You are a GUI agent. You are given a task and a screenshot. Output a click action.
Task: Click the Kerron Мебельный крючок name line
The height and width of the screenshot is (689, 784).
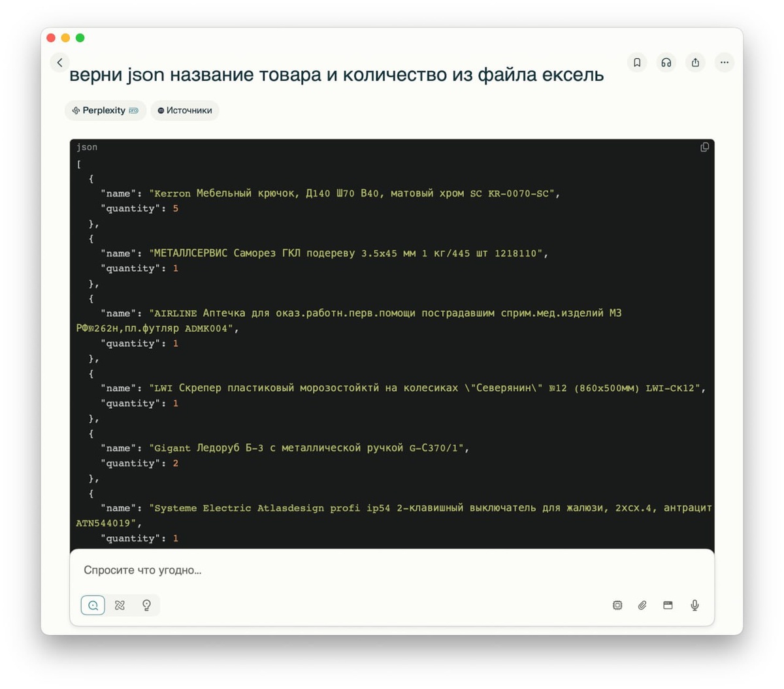click(x=331, y=193)
